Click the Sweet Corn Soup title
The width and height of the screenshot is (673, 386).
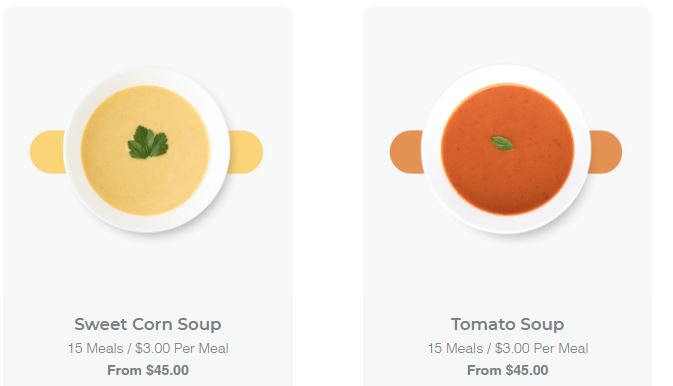click(148, 324)
